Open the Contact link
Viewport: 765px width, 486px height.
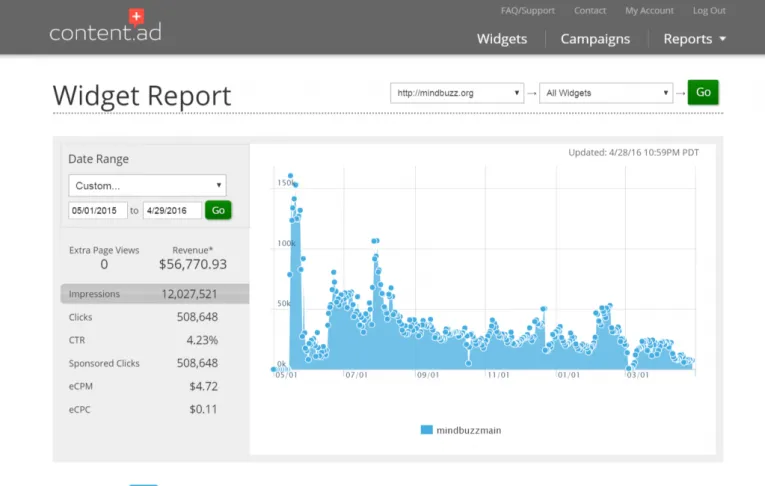pyautogui.click(x=590, y=11)
